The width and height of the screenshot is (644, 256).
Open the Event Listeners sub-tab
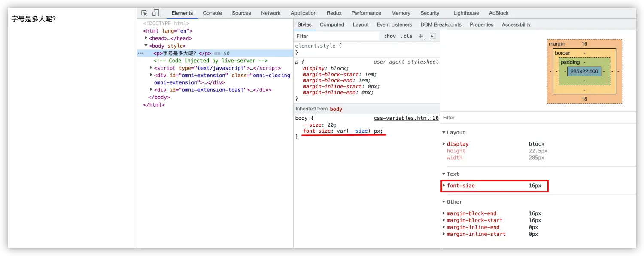click(x=394, y=24)
